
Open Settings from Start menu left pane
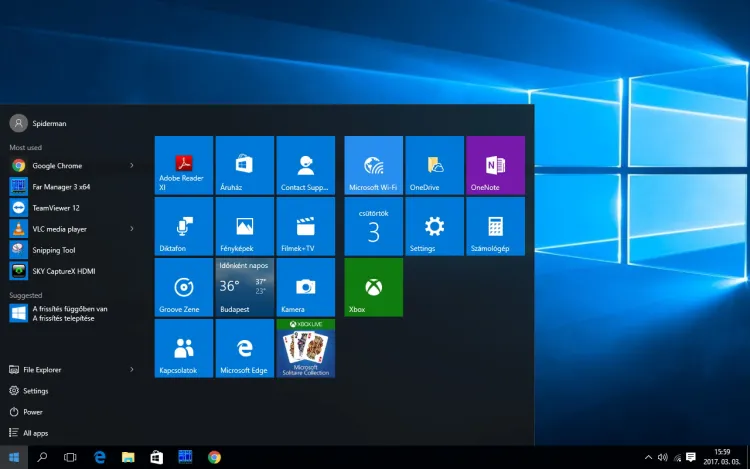(x=35, y=391)
